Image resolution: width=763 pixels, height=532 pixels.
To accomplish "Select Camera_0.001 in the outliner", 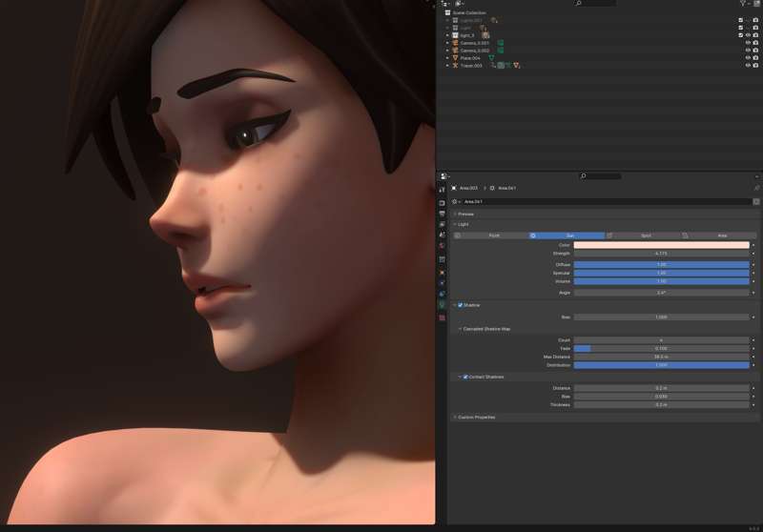I will click(474, 43).
